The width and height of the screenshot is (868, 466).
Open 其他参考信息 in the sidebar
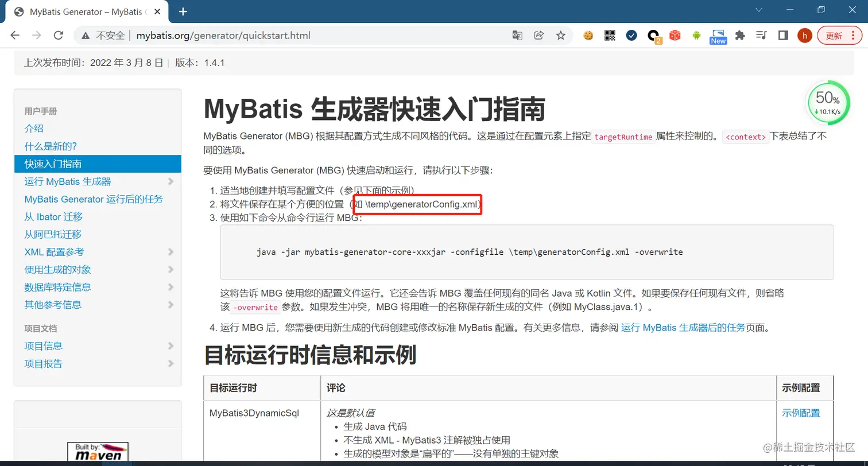tap(53, 305)
